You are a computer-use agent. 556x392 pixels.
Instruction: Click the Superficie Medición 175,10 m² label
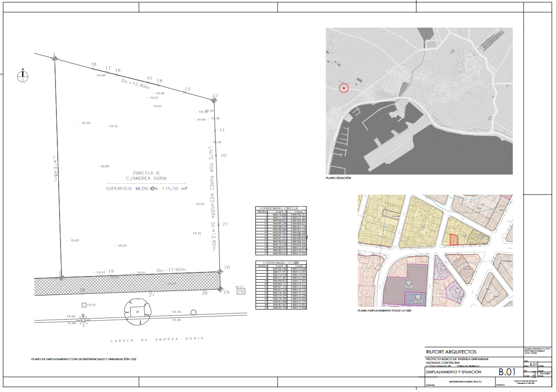[x=147, y=188]
